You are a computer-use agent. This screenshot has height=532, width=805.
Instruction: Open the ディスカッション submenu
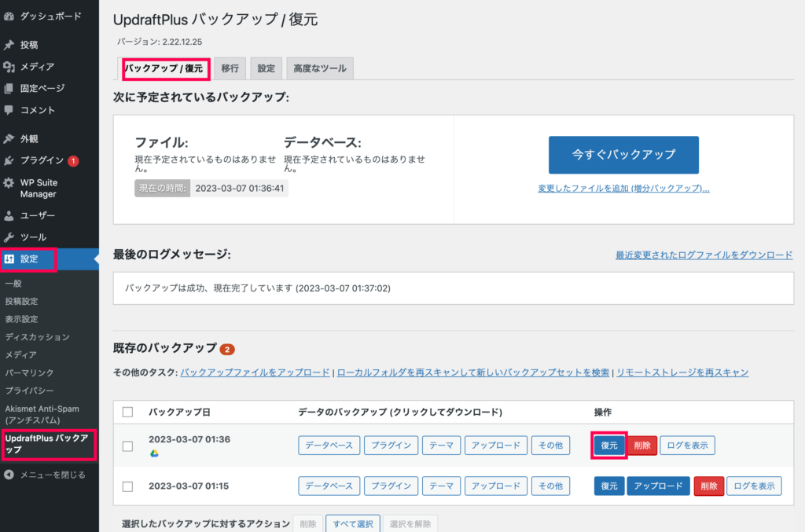38,337
